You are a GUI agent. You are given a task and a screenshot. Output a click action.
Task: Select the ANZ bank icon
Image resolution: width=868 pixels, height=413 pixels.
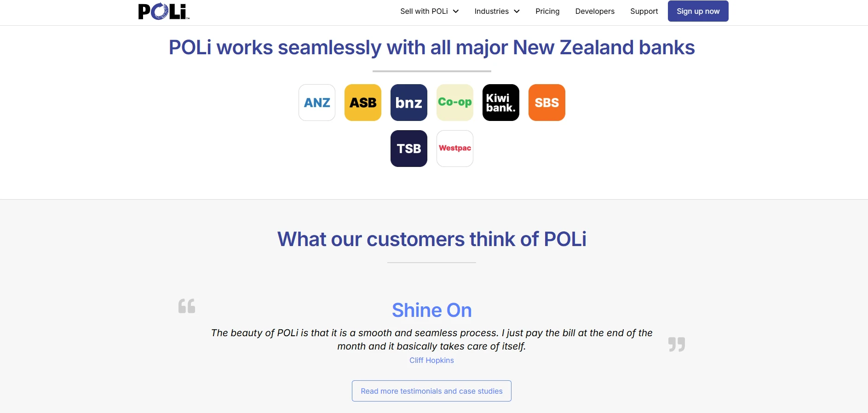coord(317,103)
